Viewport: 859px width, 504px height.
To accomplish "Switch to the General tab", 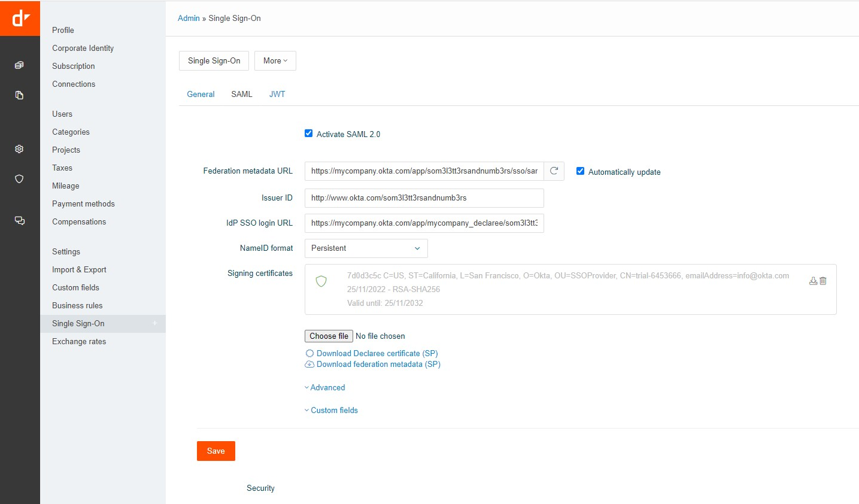I will coord(201,95).
